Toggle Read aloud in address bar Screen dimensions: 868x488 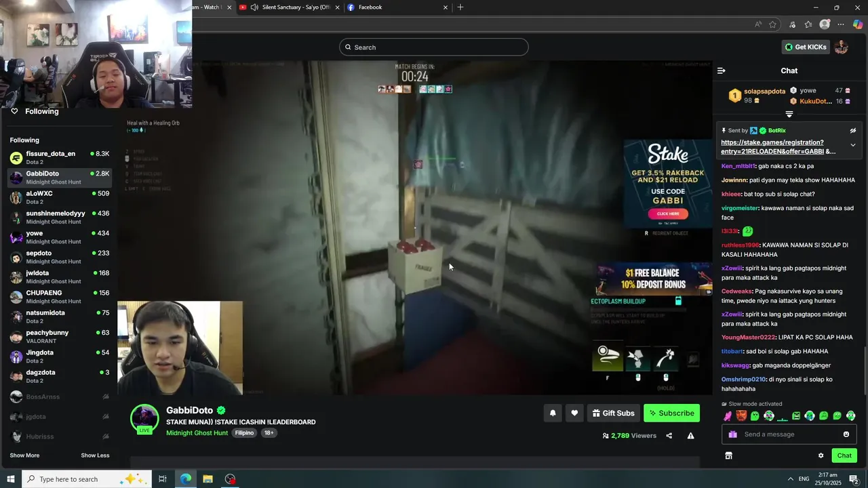[x=758, y=24]
